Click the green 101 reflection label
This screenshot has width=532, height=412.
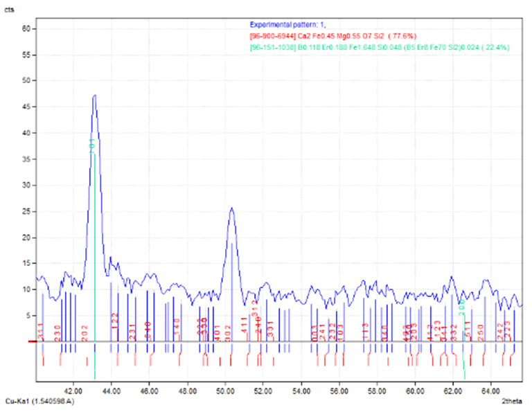[x=91, y=144]
